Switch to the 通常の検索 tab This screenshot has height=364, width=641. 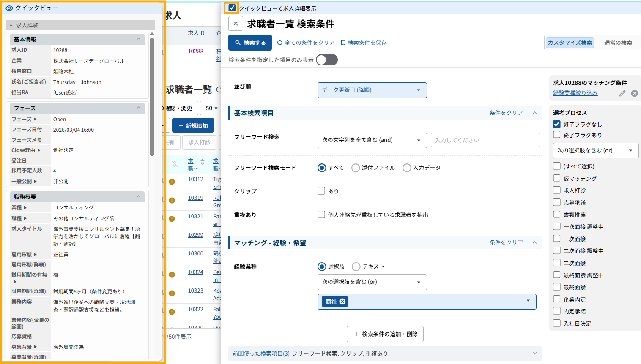pos(618,43)
